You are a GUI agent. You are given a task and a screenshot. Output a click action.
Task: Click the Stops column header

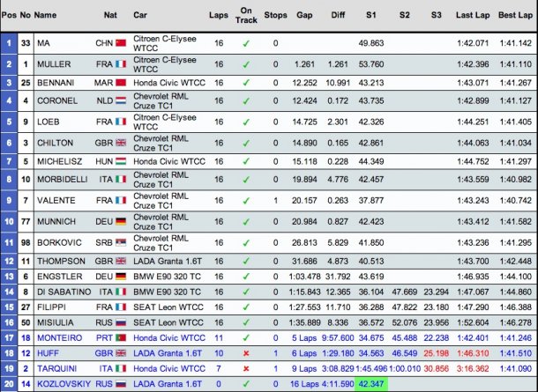[275, 15]
